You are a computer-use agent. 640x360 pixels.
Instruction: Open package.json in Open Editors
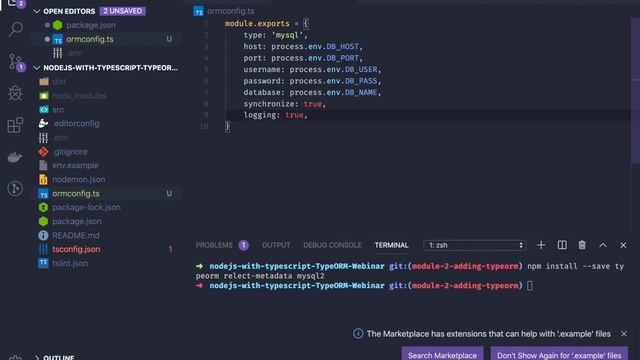(x=91, y=25)
